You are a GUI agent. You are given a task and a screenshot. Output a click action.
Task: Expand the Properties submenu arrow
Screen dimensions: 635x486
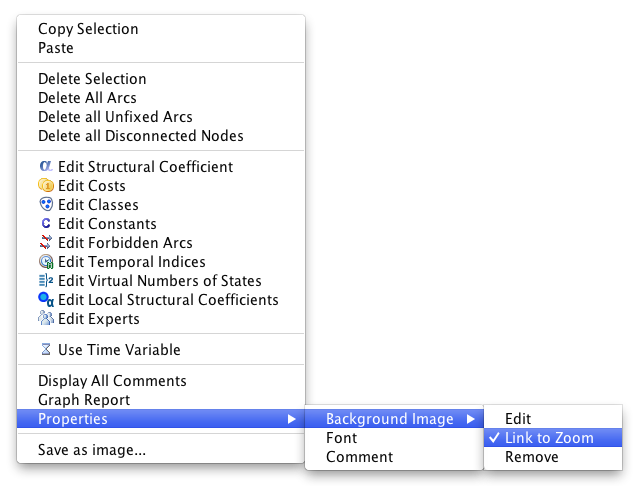tap(292, 419)
